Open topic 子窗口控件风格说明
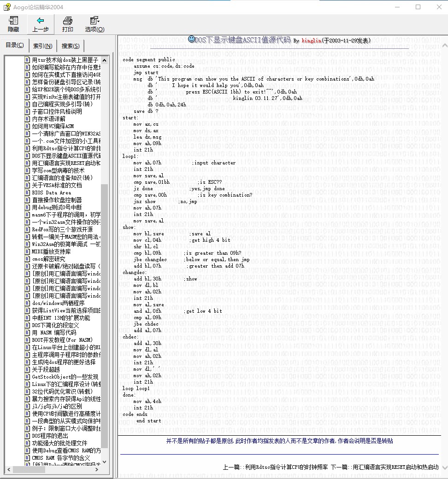 pos(57,111)
